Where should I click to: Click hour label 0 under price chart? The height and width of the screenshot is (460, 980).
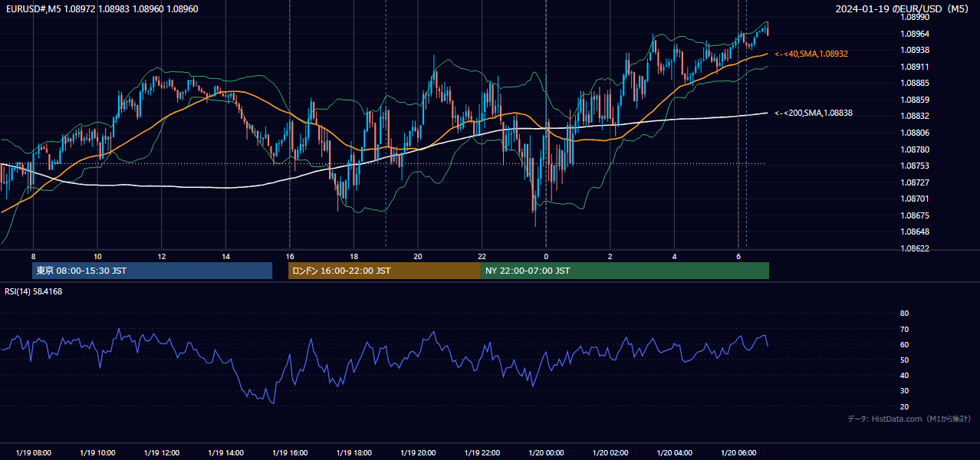point(546,256)
